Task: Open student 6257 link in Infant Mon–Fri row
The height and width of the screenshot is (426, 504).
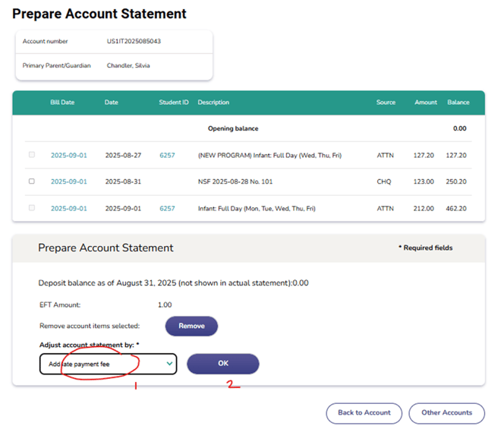Action: 167,209
